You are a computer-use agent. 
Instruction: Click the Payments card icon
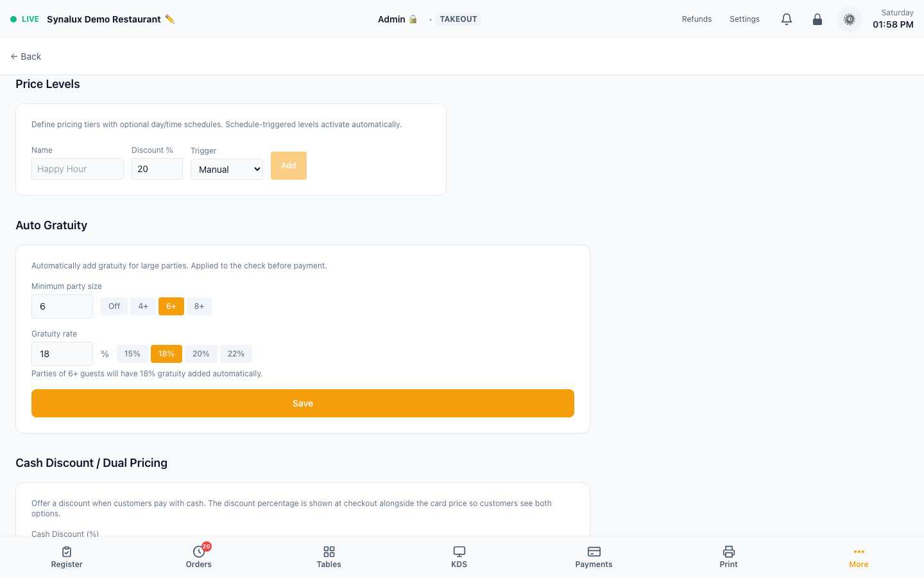594,552
